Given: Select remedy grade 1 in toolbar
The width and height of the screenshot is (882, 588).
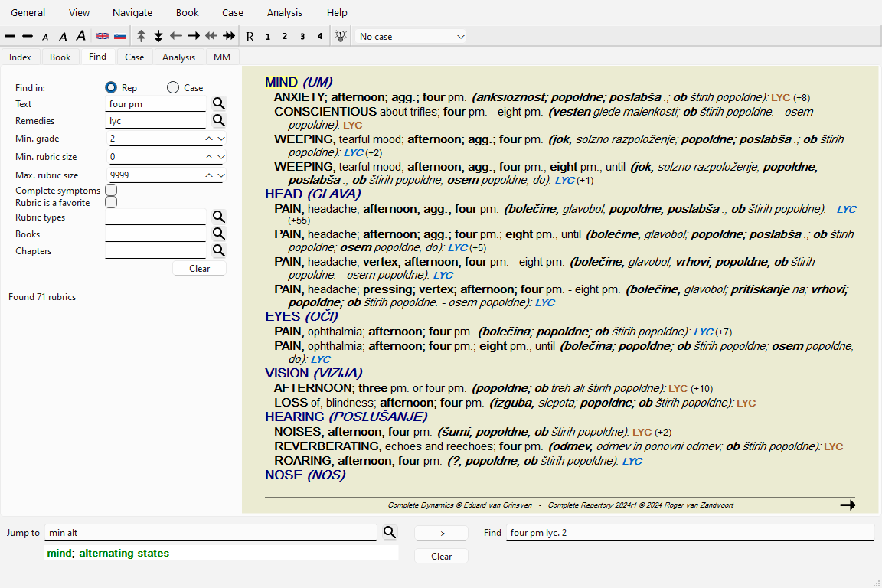Looking at the screenshot, I should [x=268, y=37].
